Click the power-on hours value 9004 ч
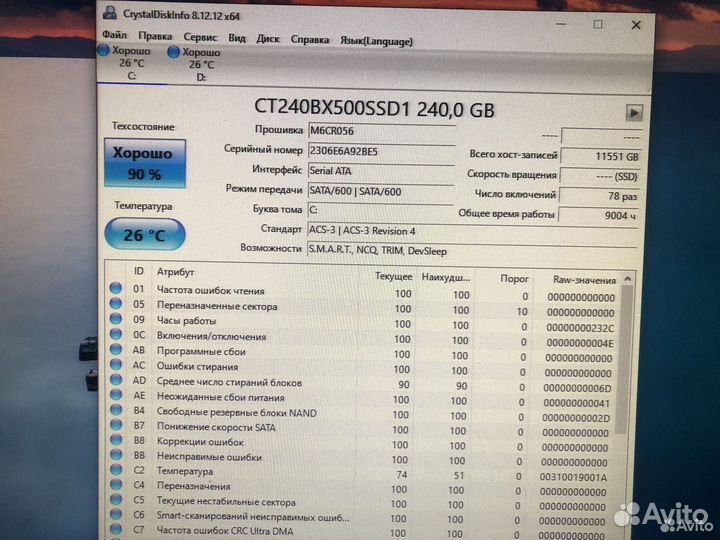720x540 pixels. tap(598, 215)
